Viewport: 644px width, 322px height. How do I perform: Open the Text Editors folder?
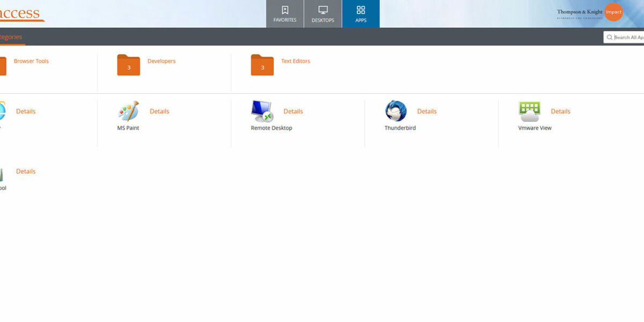(x=262, y=64)
